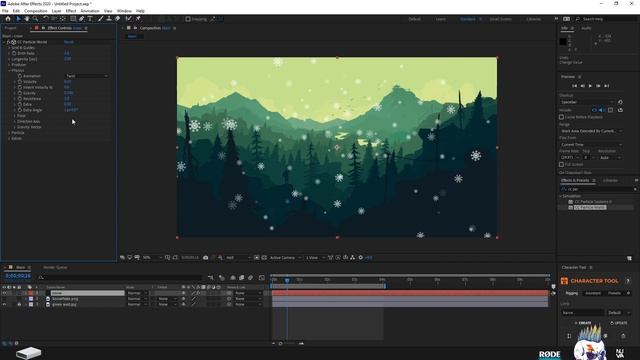Toggle Preview include video eye button

[x=594, y=110]
